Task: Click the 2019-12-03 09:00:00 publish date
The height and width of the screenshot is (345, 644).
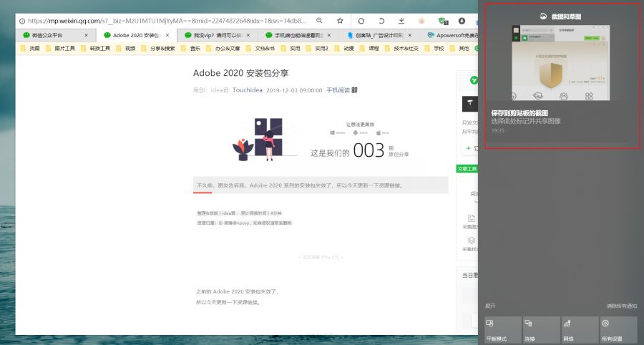Action: click(x=294, y=90)
